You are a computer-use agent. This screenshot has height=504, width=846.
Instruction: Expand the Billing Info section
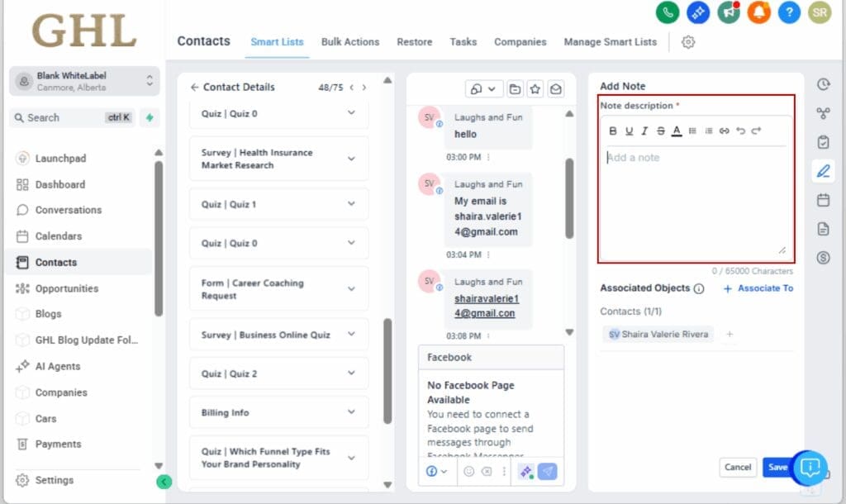pyautogui.click(x=278, y=412)
